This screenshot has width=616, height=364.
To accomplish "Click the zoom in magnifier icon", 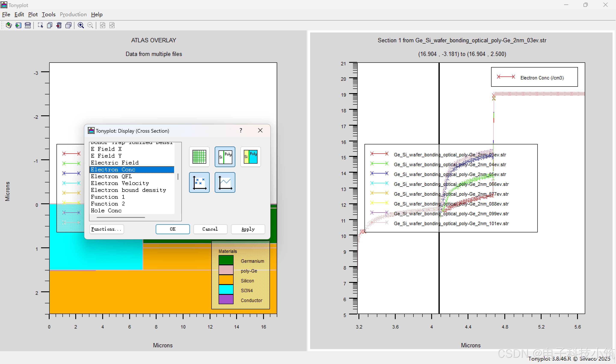I will point(81,25).
